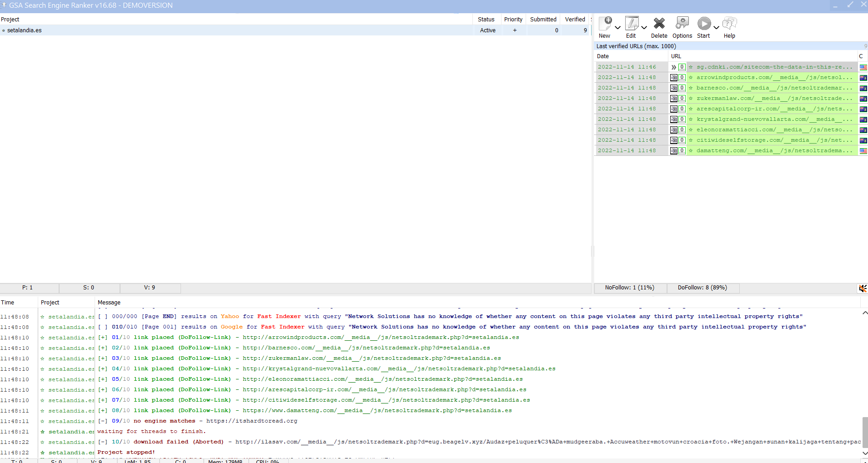The height and width of the screenshot is (463, 868).
Task: Click the New project toolbar icon
Action: click(x=605, y=24)
